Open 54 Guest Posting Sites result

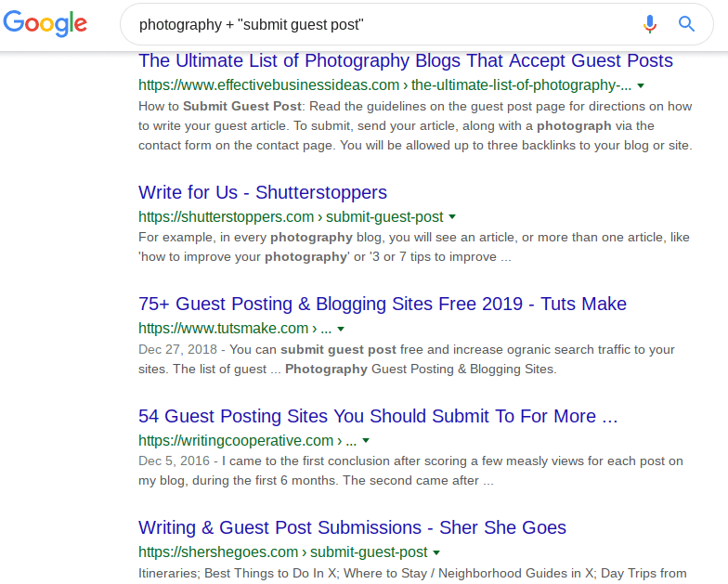pos(378,417)
